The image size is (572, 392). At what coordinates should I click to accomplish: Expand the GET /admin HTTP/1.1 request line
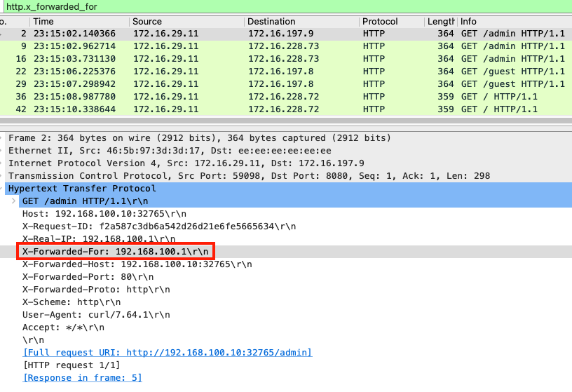[x=13, y=201]
